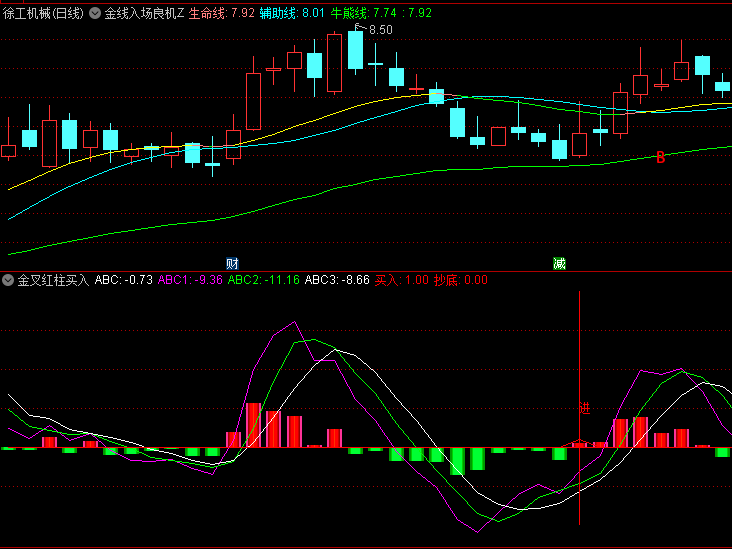Open dropdown arrow beside 金线入场良机Z indicator

coord(95,14)
